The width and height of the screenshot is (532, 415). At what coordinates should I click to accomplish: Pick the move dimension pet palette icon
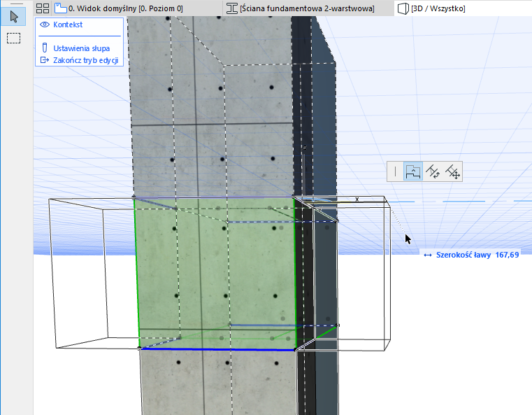tap(452, 171)
